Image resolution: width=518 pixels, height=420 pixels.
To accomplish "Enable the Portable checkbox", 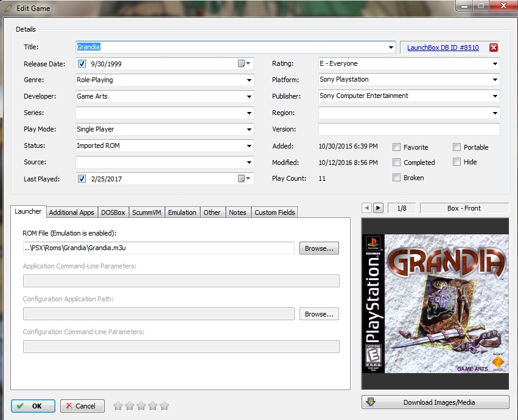I will 457,147.
